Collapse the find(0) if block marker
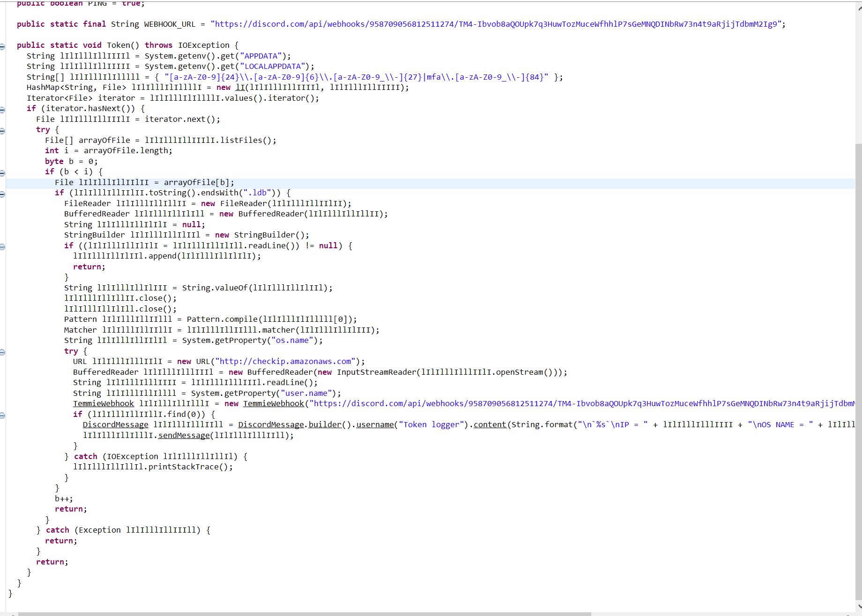 coord(2,416)
